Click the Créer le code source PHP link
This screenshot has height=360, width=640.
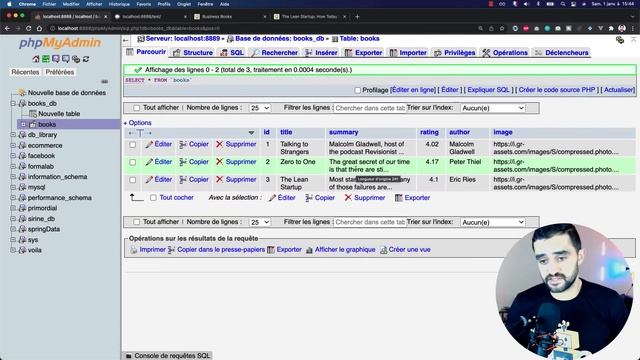[557, 90]
